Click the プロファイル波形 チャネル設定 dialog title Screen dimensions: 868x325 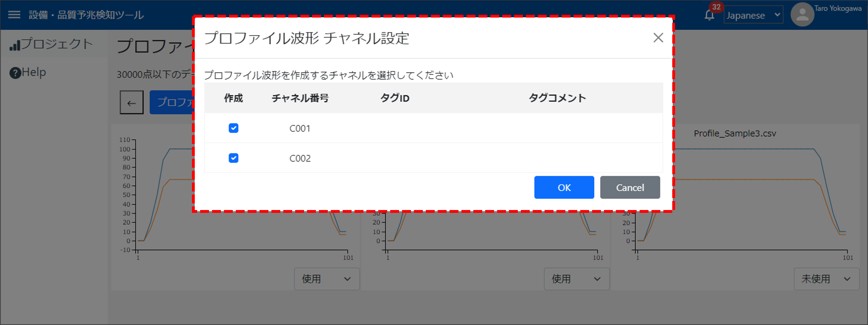click(306, 38)
